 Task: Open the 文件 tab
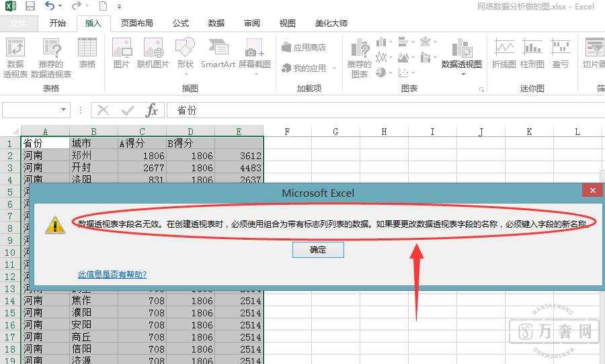[x=19, y=24]
